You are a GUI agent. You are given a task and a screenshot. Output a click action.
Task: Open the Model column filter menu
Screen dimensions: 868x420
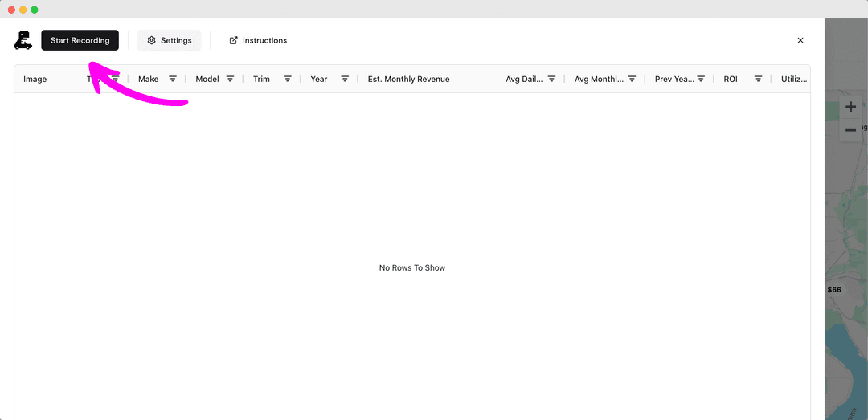click(x=230, y=79)
